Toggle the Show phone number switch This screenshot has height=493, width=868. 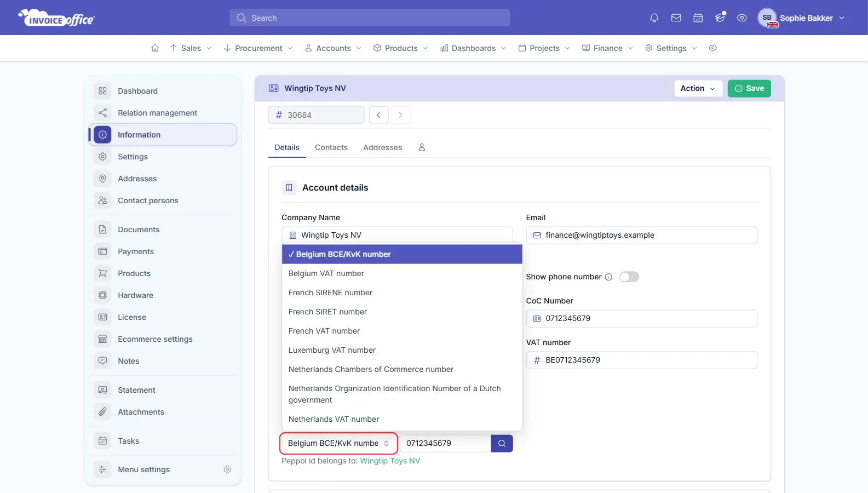click(629, 277)
